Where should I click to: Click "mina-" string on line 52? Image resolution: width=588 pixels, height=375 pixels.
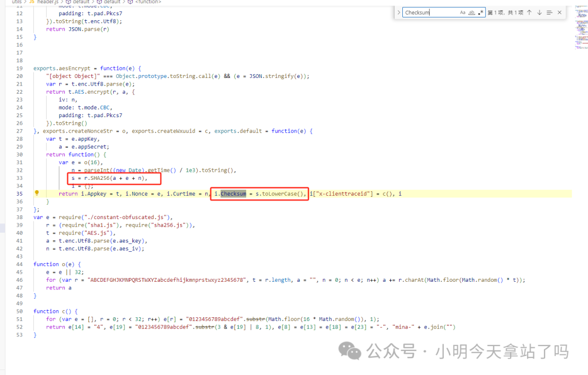(403, 327)
